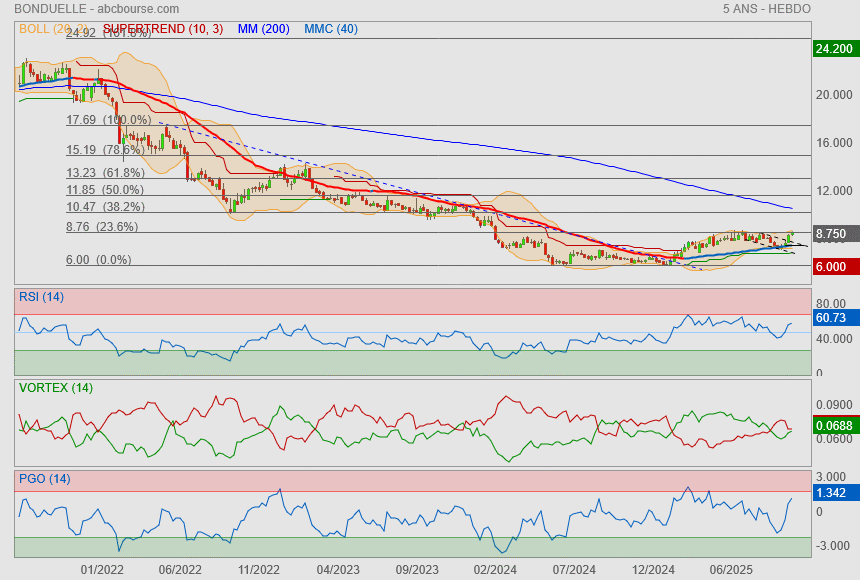The image size is (860, 580).
Task: Select the MMC (40) legend label
Action: pyautogui.click(x=331, y=29)
